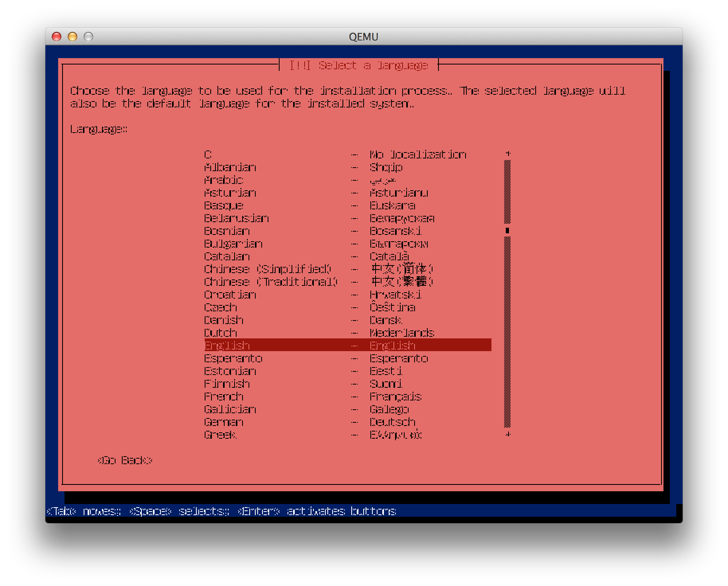
Task: Choose Estonian (Eesti) language
Action: point(348,371)
